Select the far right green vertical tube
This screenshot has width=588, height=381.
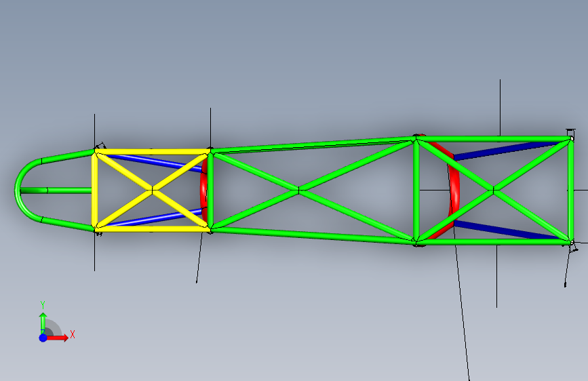(x=571, y=190)
